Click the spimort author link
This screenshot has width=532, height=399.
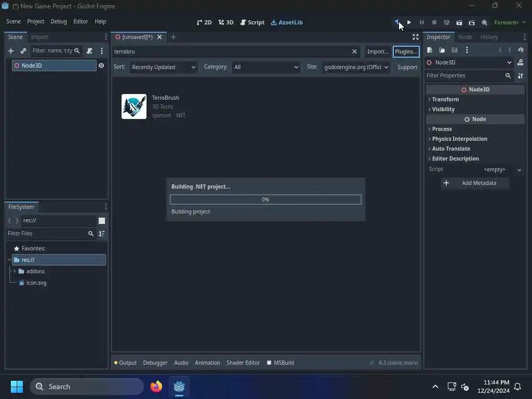[x=162, y=115]
